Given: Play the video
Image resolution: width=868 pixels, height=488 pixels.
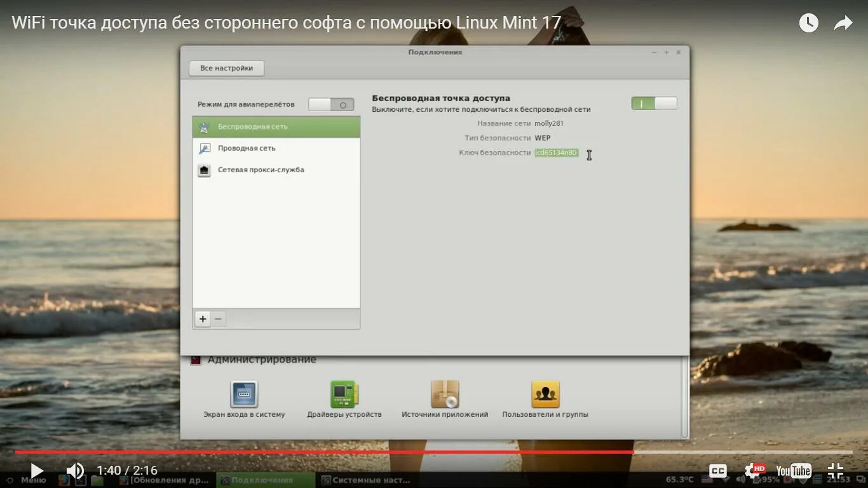Looking at the screenshot, I should coord(37,471).
